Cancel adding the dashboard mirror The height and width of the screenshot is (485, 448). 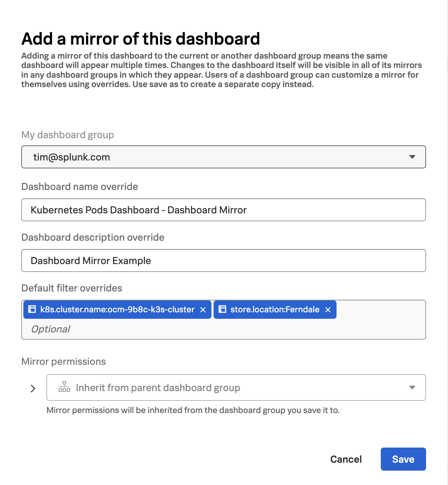[346, 459]
